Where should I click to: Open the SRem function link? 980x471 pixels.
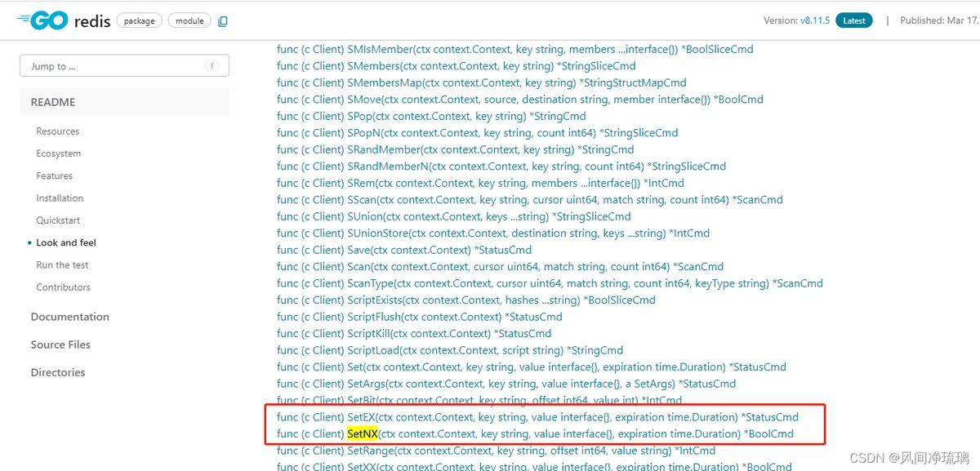480,183
